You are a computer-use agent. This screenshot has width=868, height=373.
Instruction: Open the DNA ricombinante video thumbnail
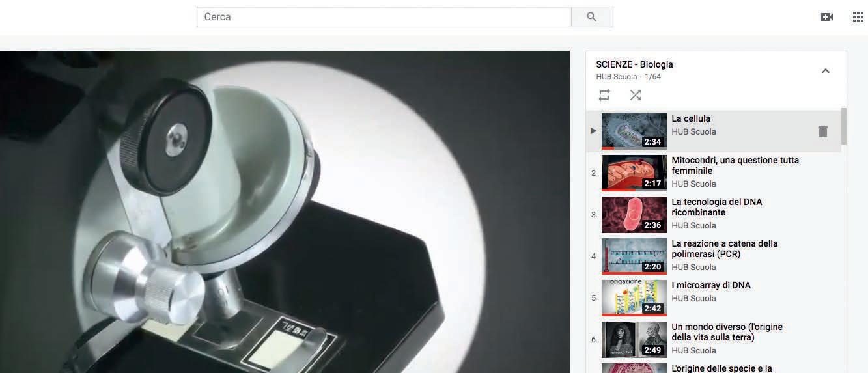(x=634, y=215)
